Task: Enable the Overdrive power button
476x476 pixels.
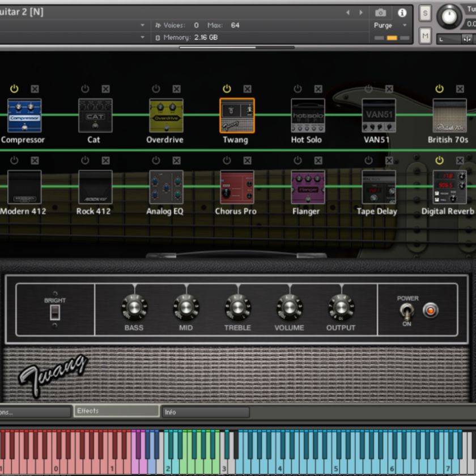Action: [156, 88]
